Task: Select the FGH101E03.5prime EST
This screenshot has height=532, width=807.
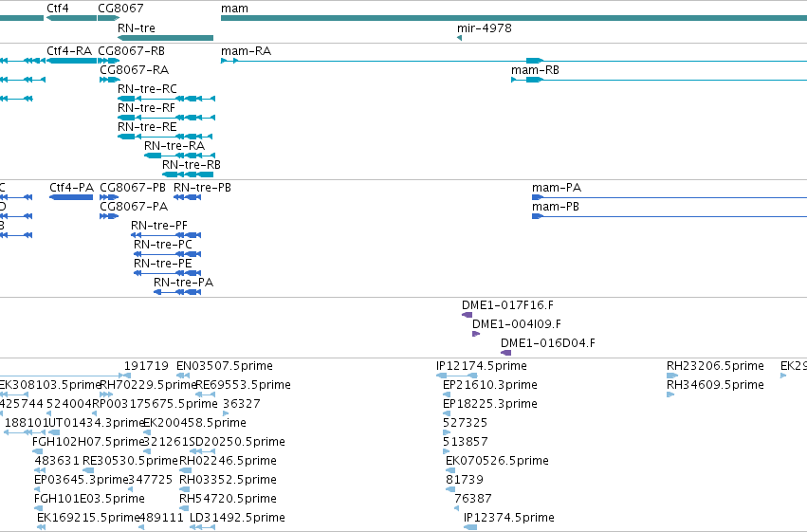Action: coord(38,508)
